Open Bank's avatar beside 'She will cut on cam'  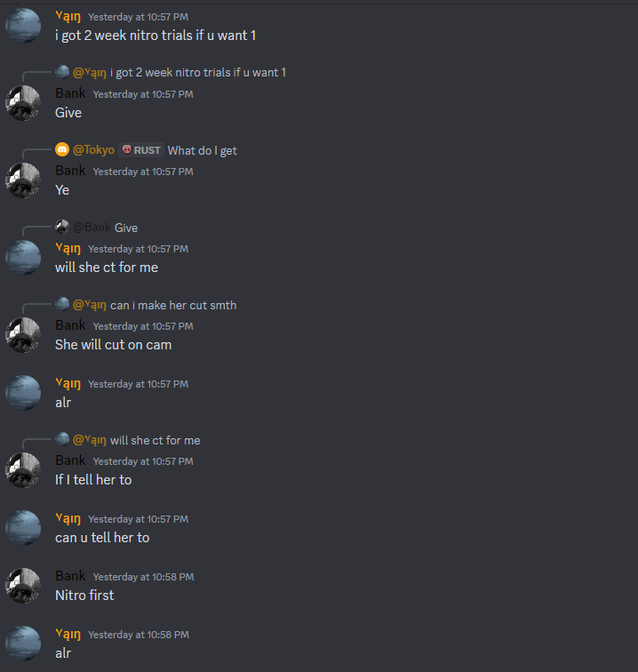(x=23, y=335)
